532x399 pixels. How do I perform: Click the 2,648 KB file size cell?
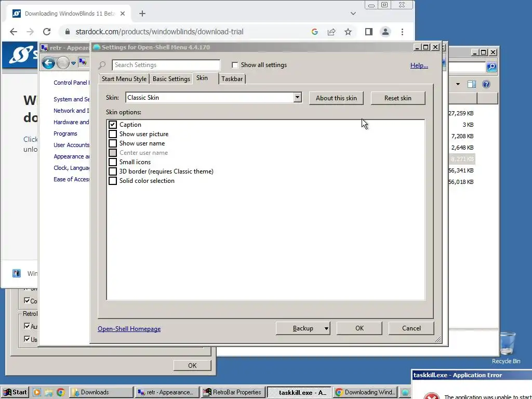462,148
